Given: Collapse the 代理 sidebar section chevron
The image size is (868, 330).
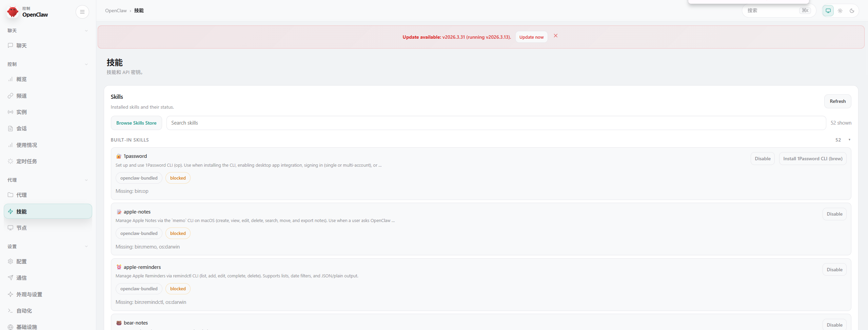Looking at the screenshot, I should 86,180.
